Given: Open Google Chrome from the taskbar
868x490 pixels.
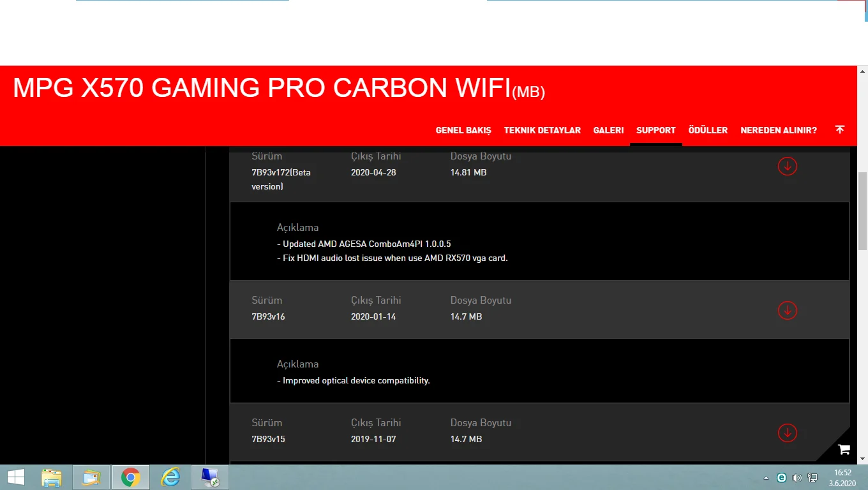Looking at the screenshot, I should [x=130, y=477].
